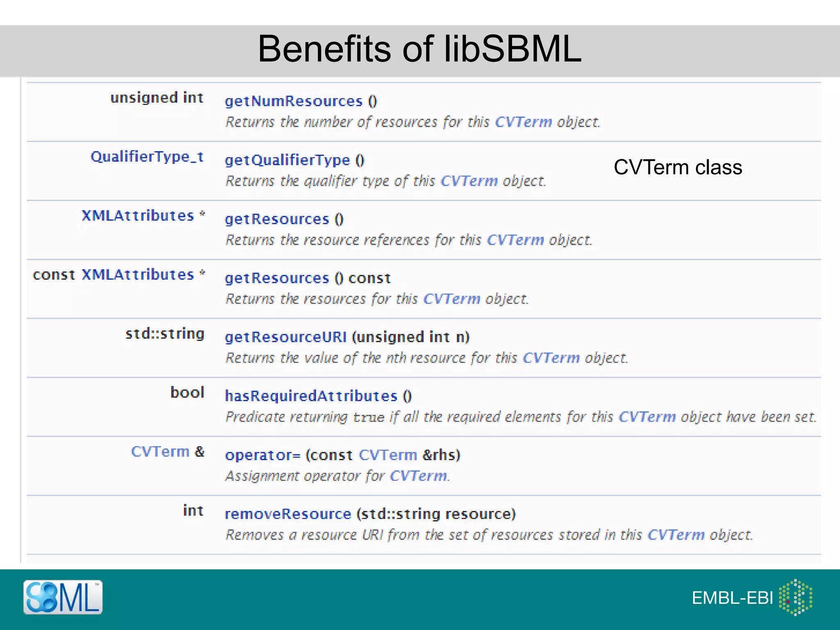This screenshot has height=630, width=840.
Task: Click CVTerm parameter type in operator= signature
Action: point(388,455)
